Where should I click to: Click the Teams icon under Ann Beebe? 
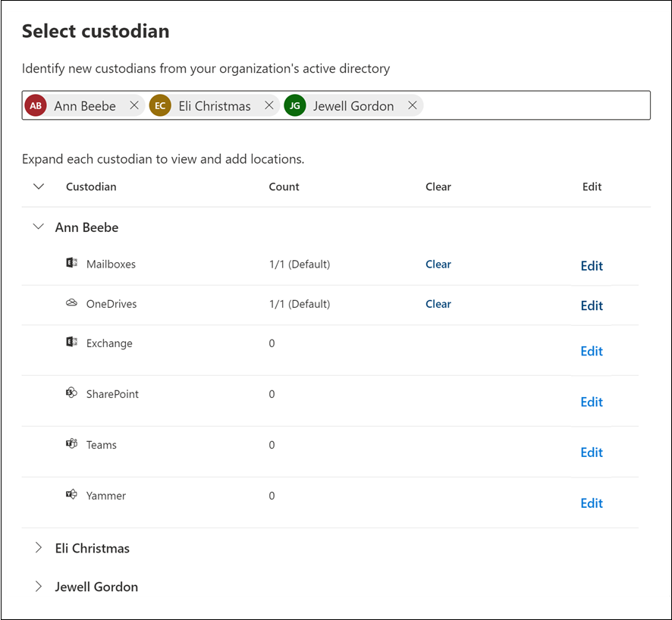point(71,443)
